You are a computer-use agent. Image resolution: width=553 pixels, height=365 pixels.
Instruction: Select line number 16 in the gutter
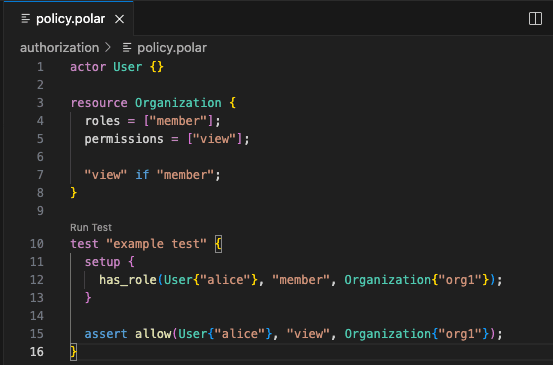pyautogui.click(x=37, y=352)
